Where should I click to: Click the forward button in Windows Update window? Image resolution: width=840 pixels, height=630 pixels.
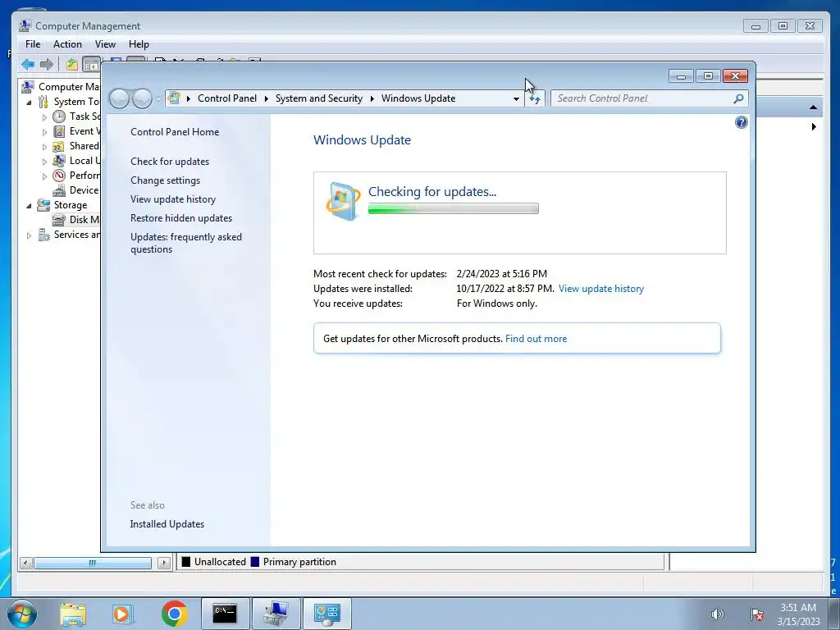point(142,98)
